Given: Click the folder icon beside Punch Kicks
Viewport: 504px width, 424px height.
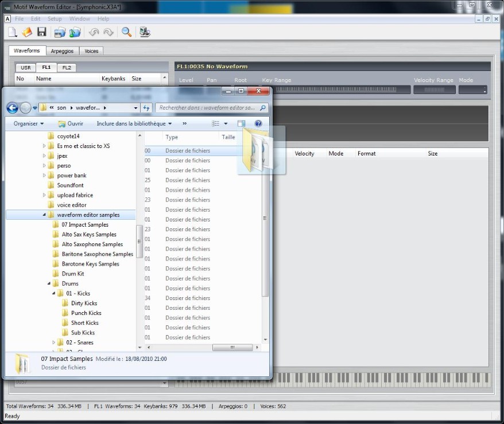Looking at the screenshot, I should click(65, 313).
